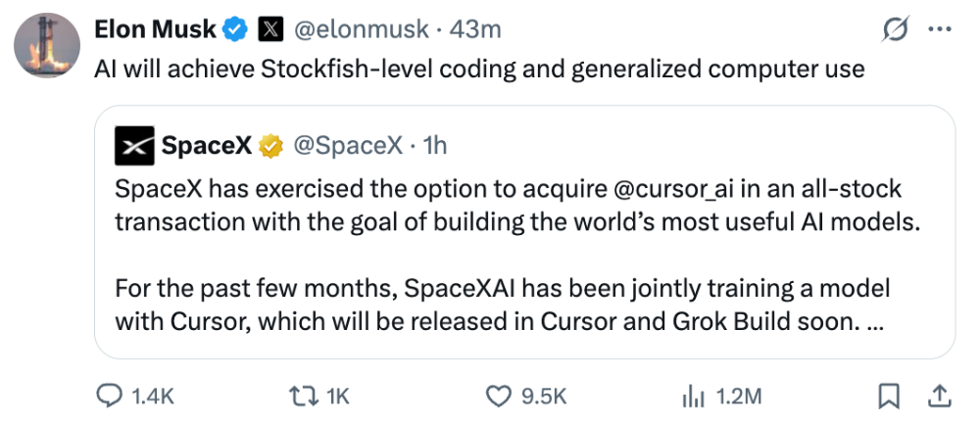Click the SpaceX logo avatar
Viewport: 980px width, 424px height.
(134, 146)
